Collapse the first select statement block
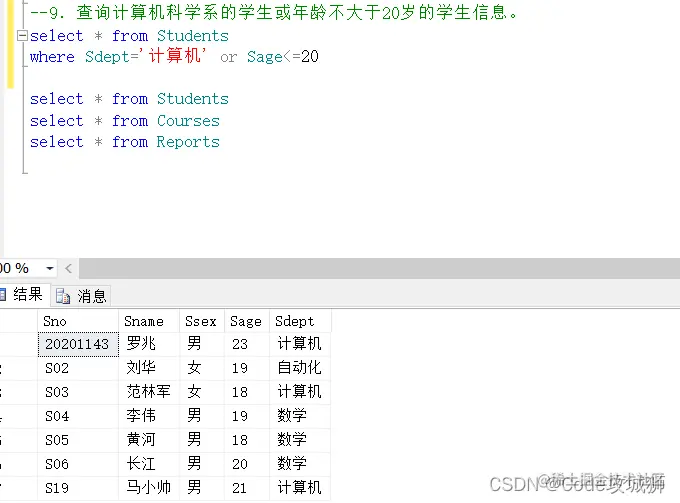This screenshot has width=680, height=503. pyautogui.click(x=22, y=36)
